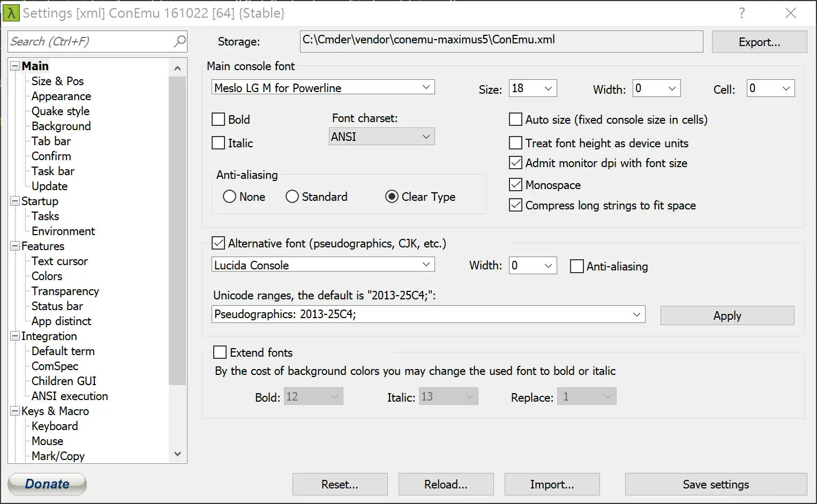The height and width of the screenshot is (504, 817).
Task: Open alternative font Width dropdown
Action: tap(533, 266)
